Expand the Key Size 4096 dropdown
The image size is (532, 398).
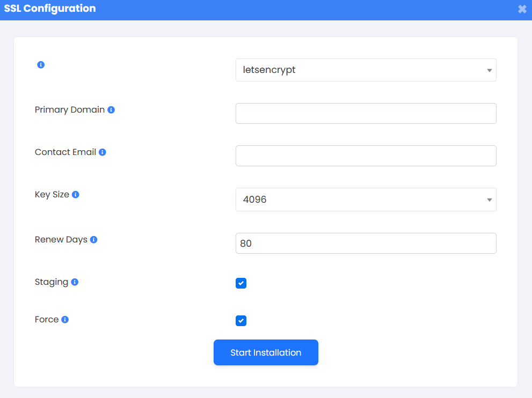[366, 200]
